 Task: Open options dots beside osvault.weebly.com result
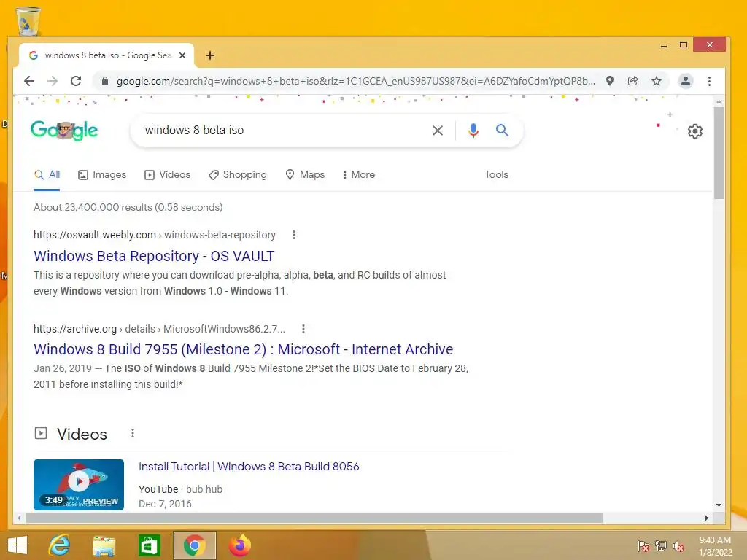(x=294, y=235)
